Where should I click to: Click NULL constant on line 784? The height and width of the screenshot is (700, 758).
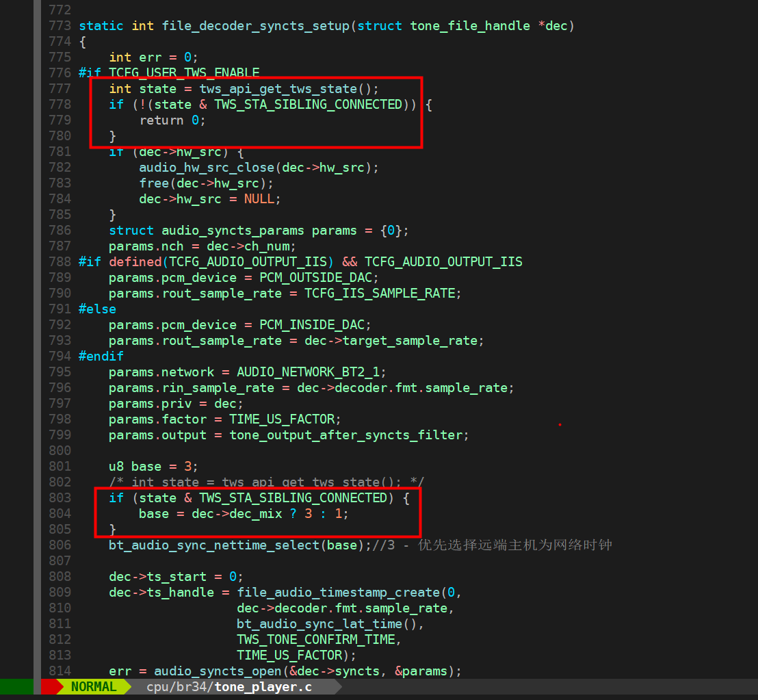pyautogui.click(x=259, y=199)
